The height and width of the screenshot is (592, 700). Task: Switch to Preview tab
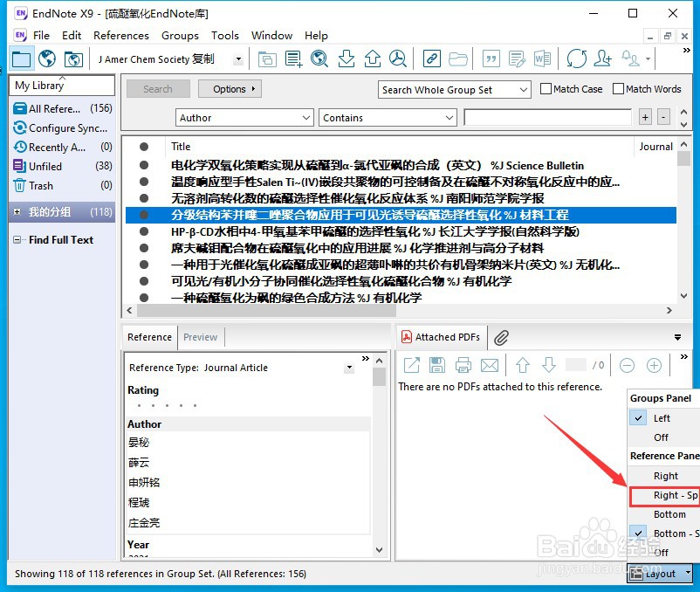[x=200, y=337]
